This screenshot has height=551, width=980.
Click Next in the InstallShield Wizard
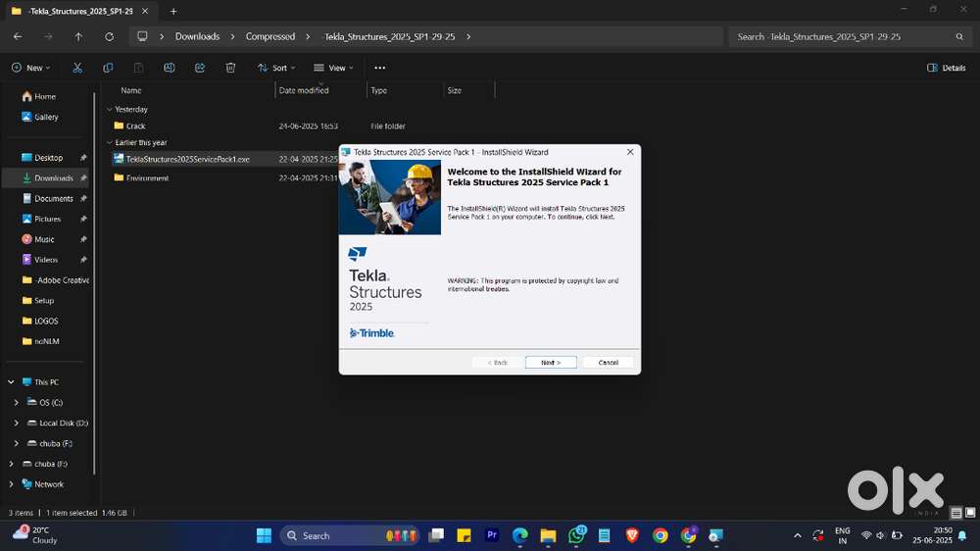point(551,362)
